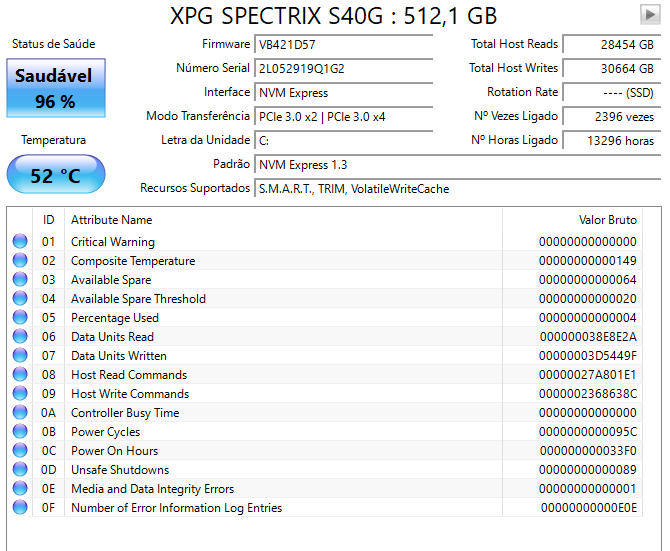Select the Critical Warning attribute name

113,242
